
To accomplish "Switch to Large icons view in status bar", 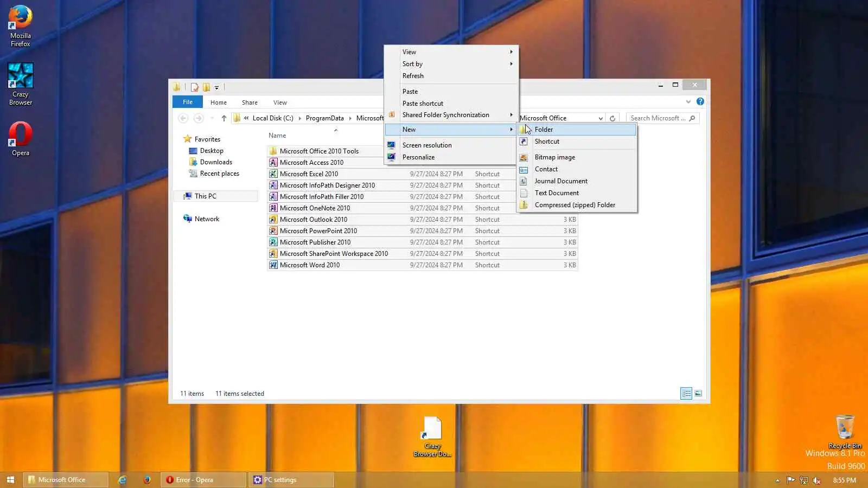I will 698,394.
